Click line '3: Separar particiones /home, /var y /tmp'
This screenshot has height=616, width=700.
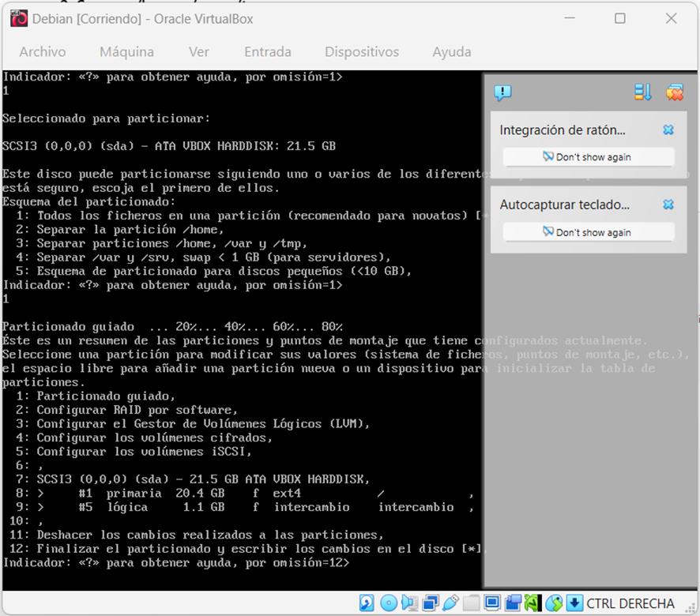point(162,243)
